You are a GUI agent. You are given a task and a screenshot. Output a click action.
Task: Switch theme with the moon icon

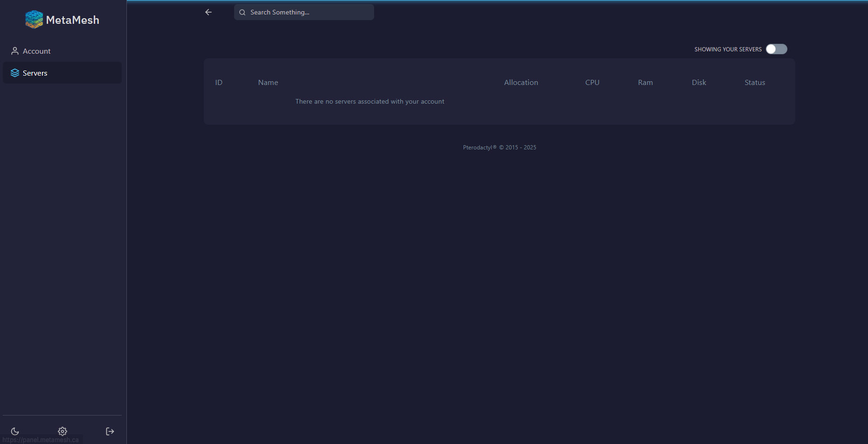[x=15, y=431]
